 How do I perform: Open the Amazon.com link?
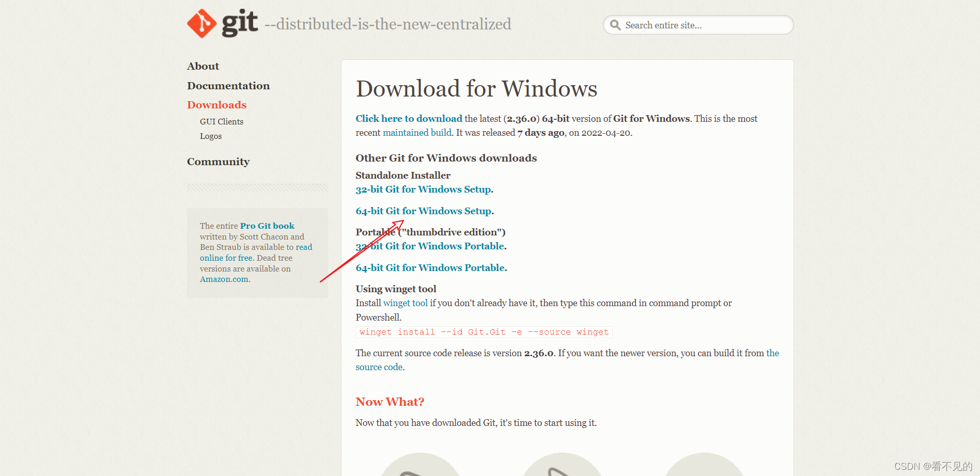pyautogui.click(x=224, y=279)
